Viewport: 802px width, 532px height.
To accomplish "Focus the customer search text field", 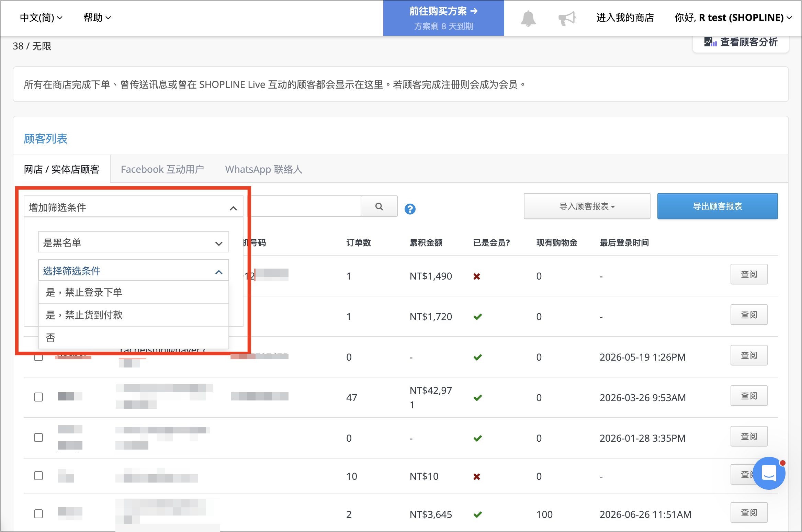I will click(305, 206).
